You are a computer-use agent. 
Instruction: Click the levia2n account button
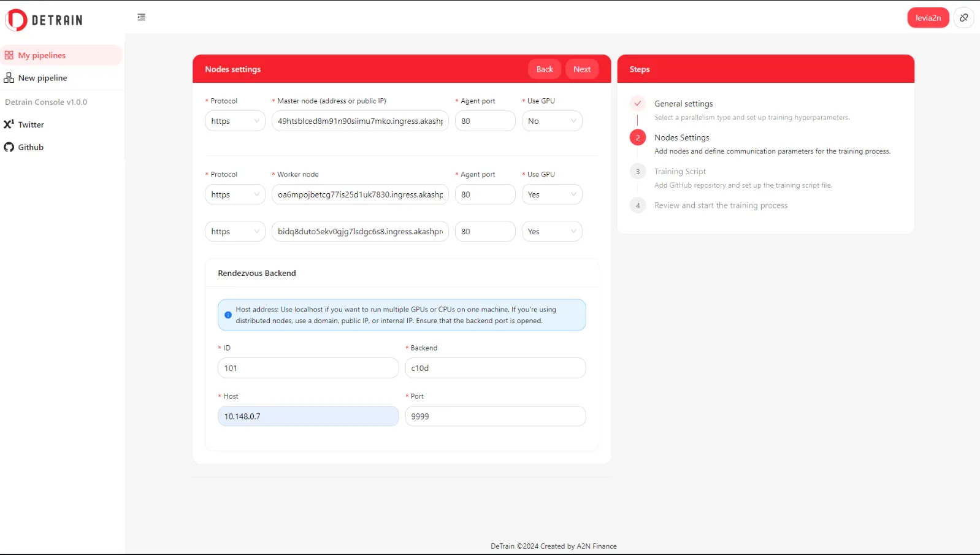point(927,18)
